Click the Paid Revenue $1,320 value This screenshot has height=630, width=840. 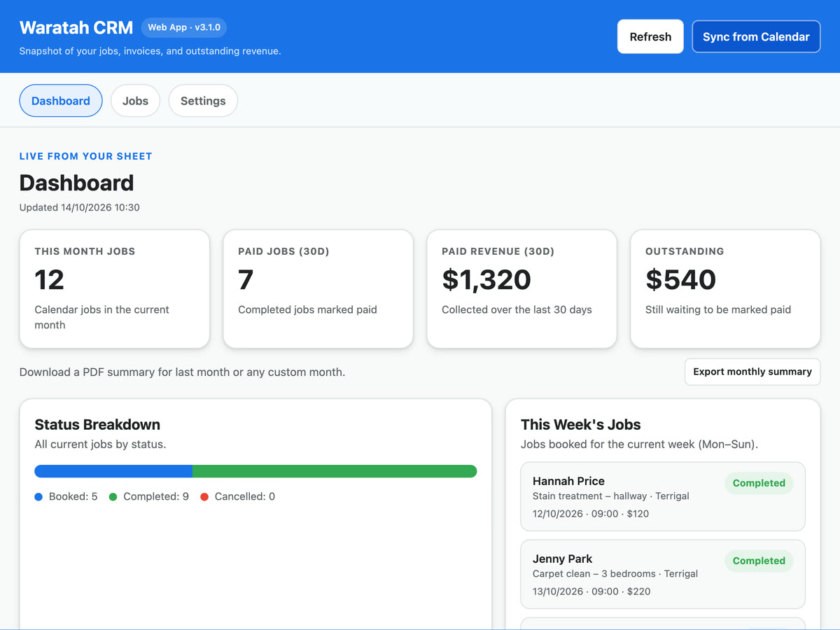pyautogui.click(x=486, y=280)
